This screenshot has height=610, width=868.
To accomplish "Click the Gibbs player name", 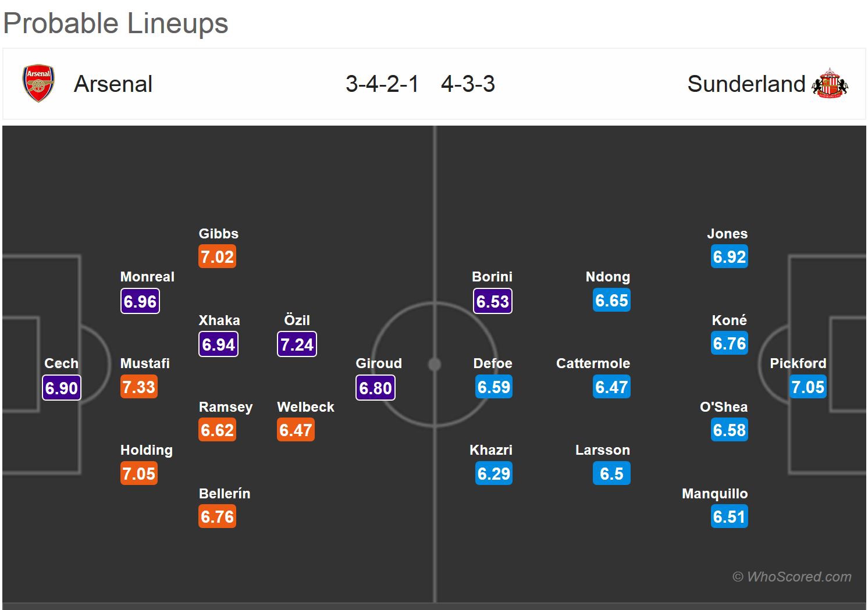I will tap(218, 234).
